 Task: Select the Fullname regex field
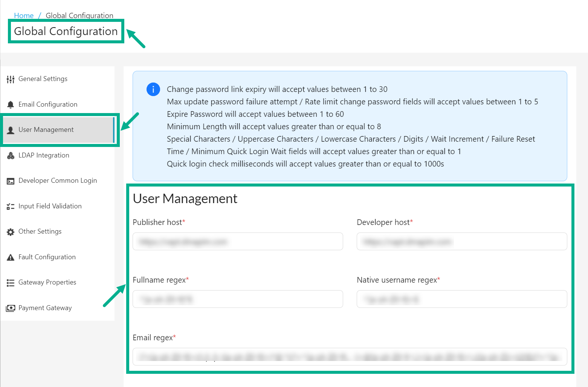coord(238,299)
